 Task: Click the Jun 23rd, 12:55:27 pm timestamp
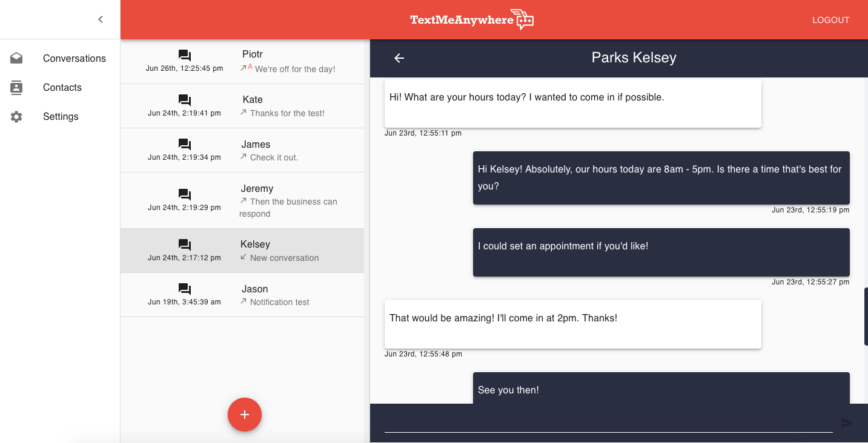click(810, 282)
